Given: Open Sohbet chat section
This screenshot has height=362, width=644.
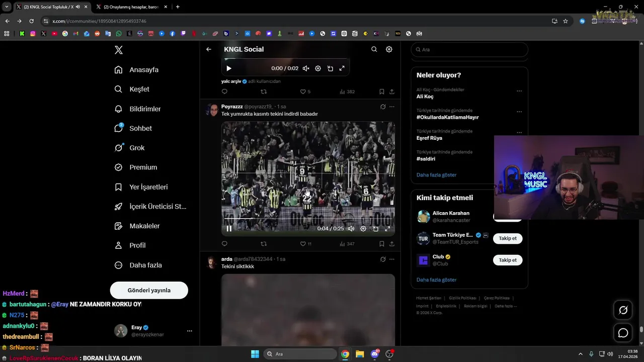Looking at the screenshot, I should point(133,128).
